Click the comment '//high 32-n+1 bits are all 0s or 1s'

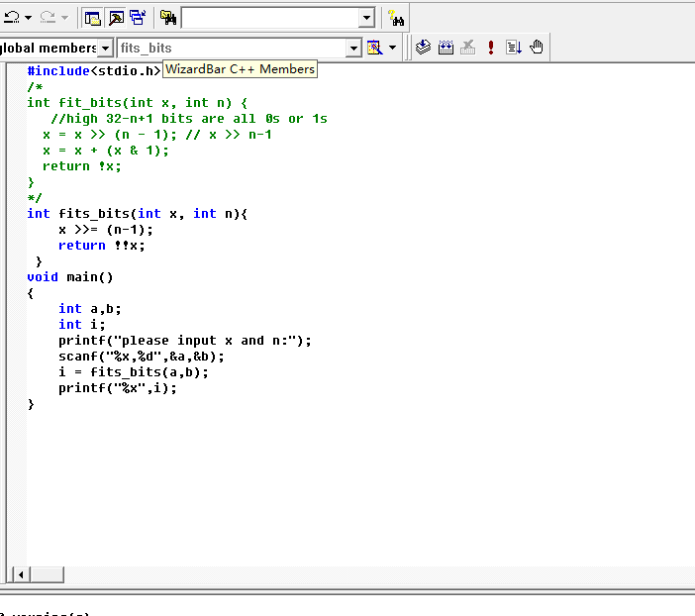pos(189,119)
